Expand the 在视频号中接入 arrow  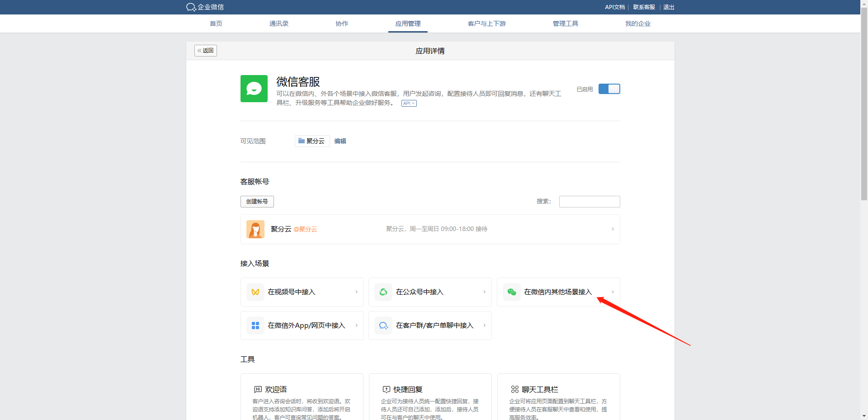[x=356, y=292]
